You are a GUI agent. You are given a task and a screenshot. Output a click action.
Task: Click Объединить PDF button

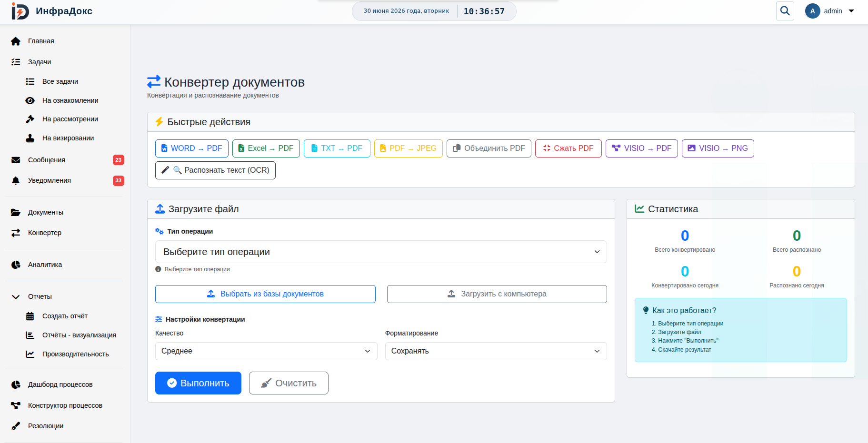[x=489, y=148]
